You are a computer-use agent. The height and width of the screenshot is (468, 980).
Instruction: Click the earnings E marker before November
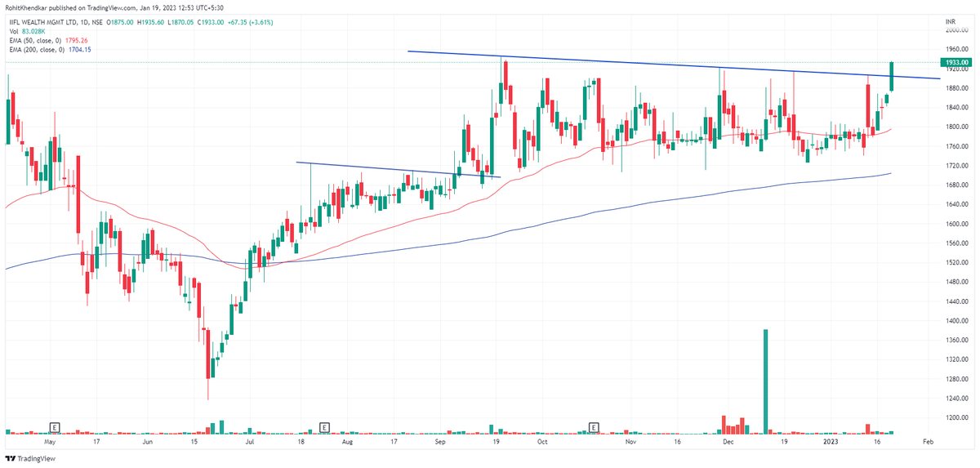coord(594,427)
